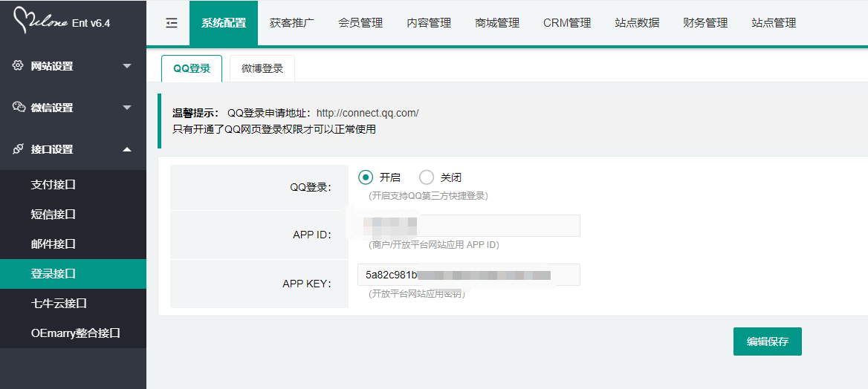
Task: Click the 微信设置 sidebar label
Action: 51,108
